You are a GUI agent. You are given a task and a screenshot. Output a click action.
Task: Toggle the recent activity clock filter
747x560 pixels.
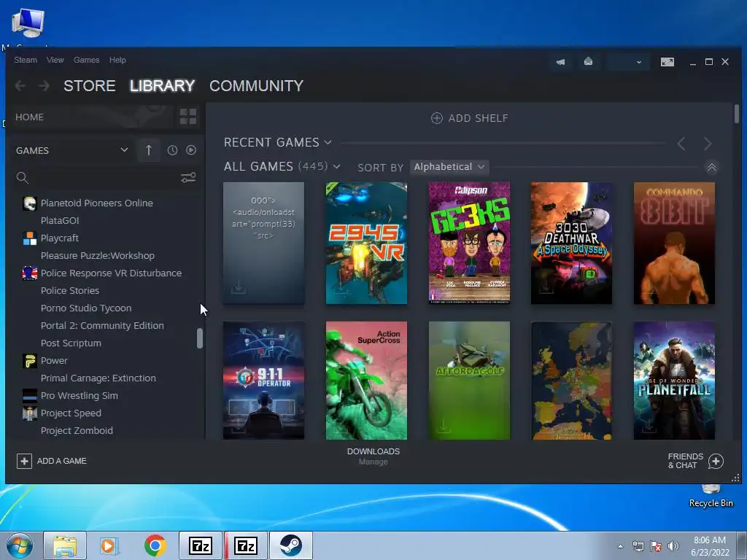point(172,150)
